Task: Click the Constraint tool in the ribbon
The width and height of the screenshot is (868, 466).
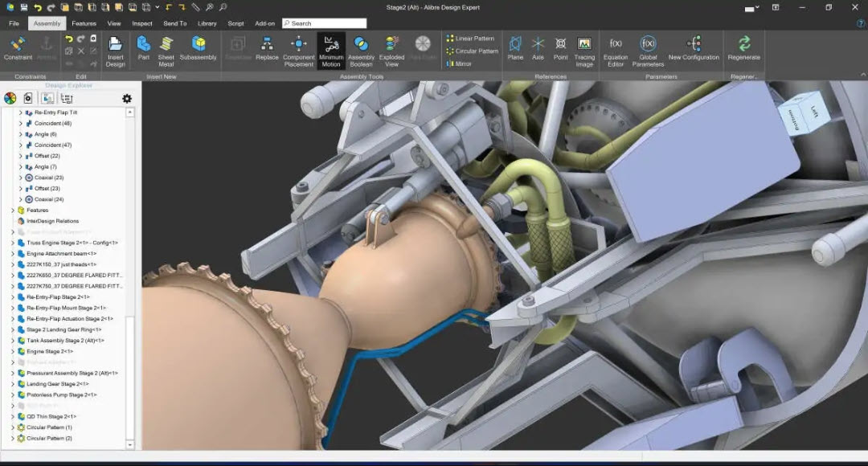Action: [x=18, y=48]
